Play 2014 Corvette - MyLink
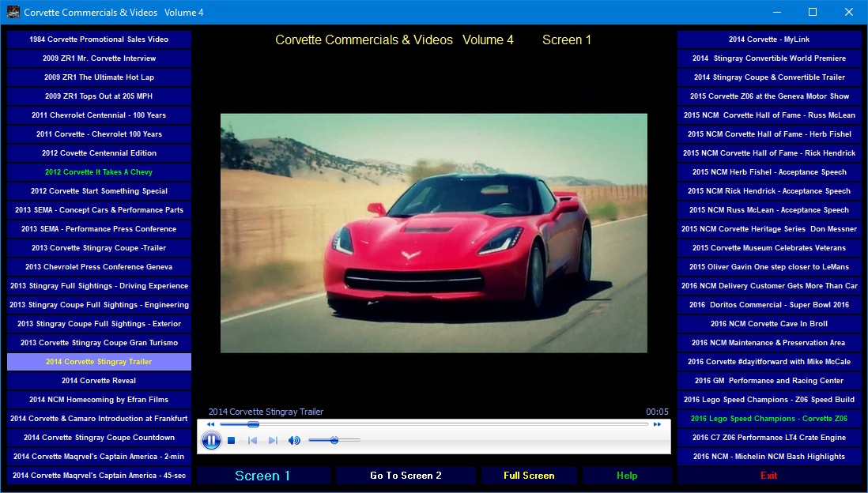The image size is (868, 493). click(769, 40)
